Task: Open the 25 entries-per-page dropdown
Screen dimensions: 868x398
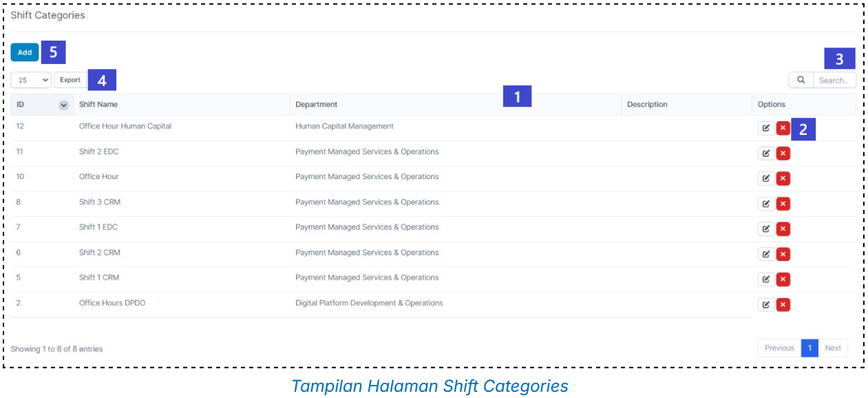Action: [32, 80]
